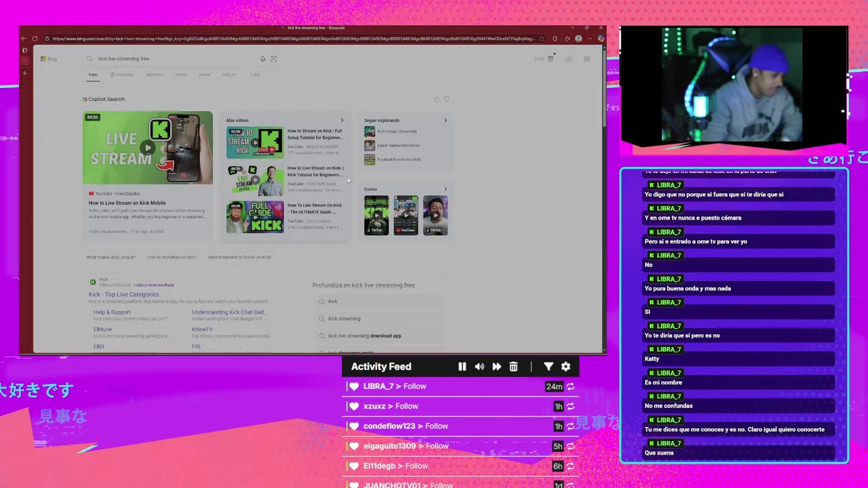Replay the LIBRA_7 follow alert
This screenshot has height=488, width=868.
click(x=570, y=386)
